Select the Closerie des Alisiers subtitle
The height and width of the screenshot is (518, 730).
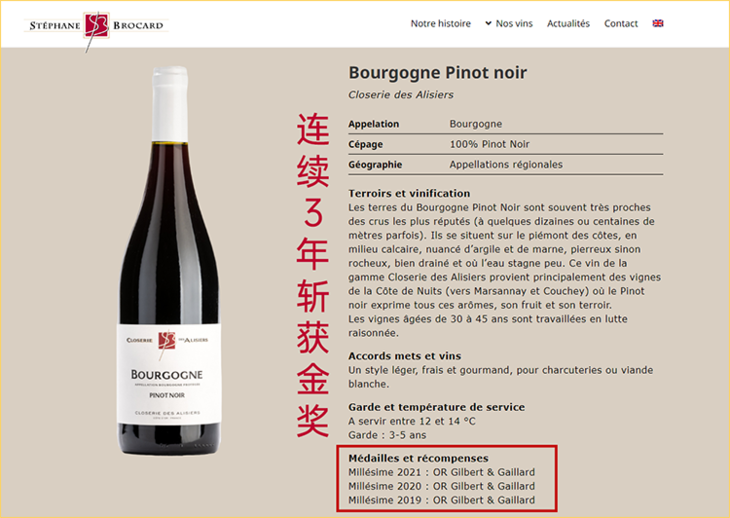pos(401,94)
